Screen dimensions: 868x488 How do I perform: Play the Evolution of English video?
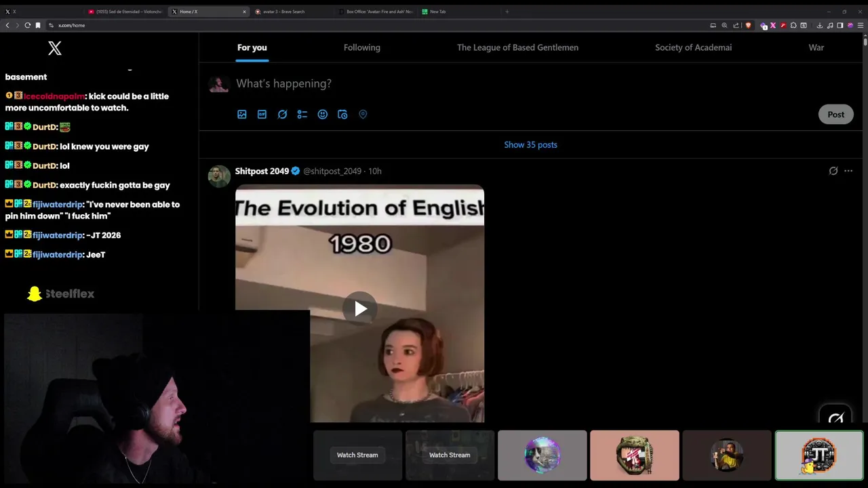[360, 309]
